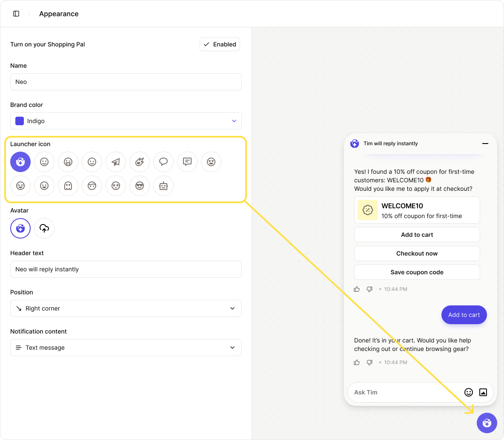Image resolution: width=504 pixels, height=440 pixels.
Task: Select the default shopping bag avatar
Action: [x=20, y=228]
